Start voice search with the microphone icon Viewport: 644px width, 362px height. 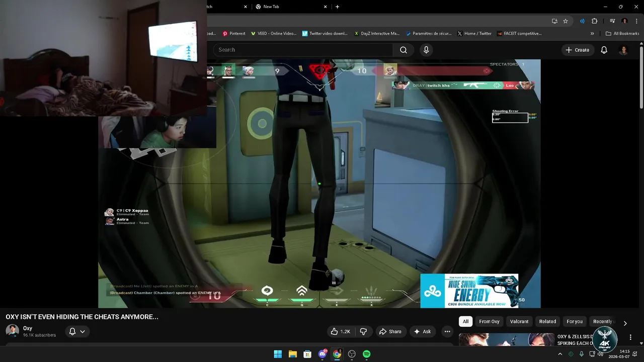[x=426, y=50]
